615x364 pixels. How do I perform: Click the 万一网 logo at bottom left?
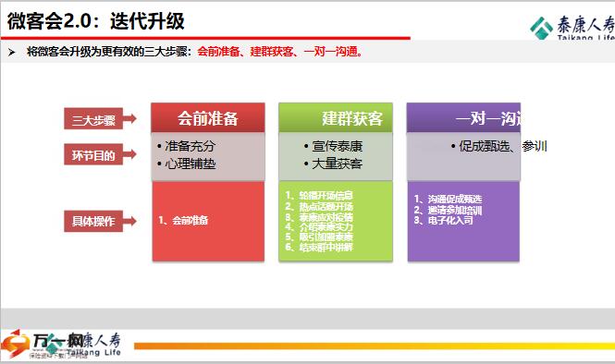pyautogui.click(x=60, y=344)
